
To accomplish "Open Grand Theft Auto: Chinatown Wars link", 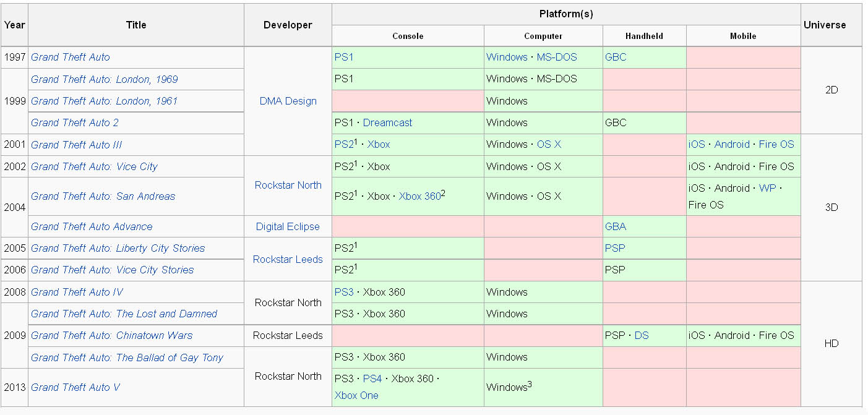I will click(112, 335).
